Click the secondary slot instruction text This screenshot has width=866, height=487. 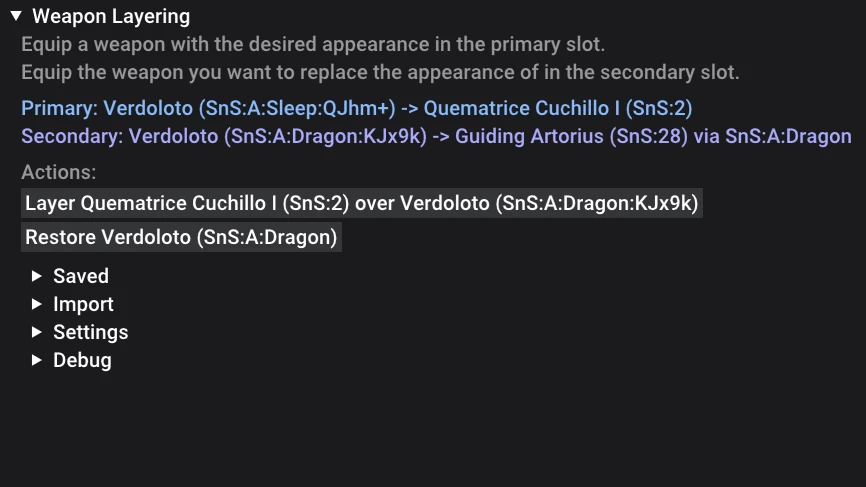380,72
